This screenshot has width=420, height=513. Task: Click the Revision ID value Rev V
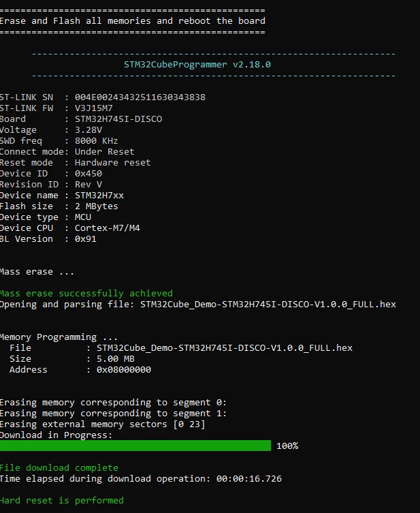point(88,184)
